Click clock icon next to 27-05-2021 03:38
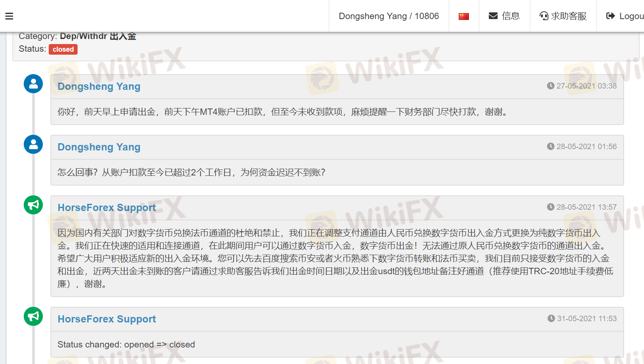The width and height of the screenshot is (644, 364). pos(551,86)
